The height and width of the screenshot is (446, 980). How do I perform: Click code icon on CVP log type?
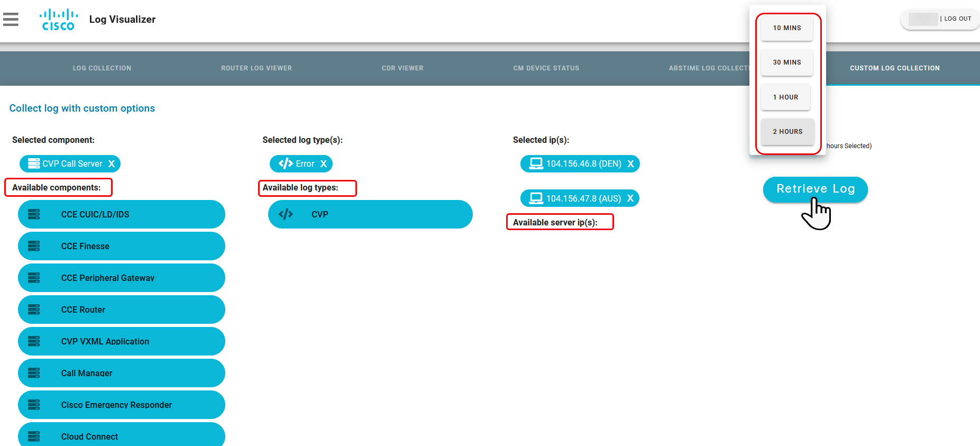tap(286, 214)
